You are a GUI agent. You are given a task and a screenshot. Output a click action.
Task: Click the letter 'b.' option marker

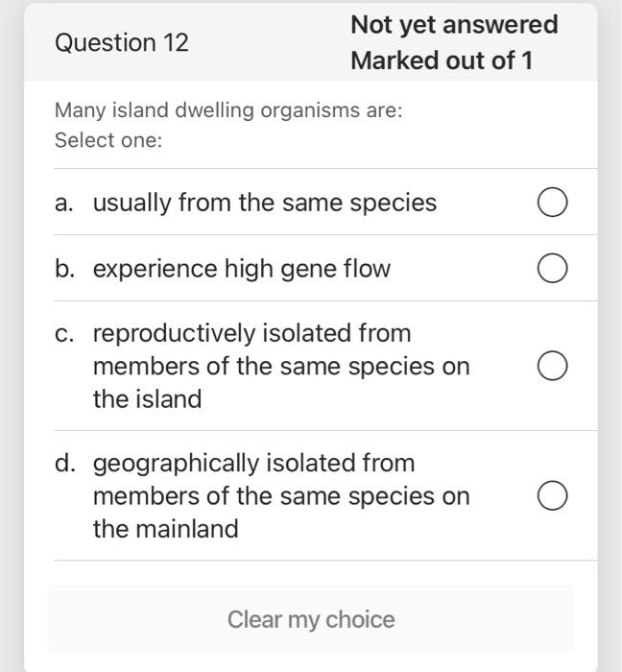coord(64,269)
